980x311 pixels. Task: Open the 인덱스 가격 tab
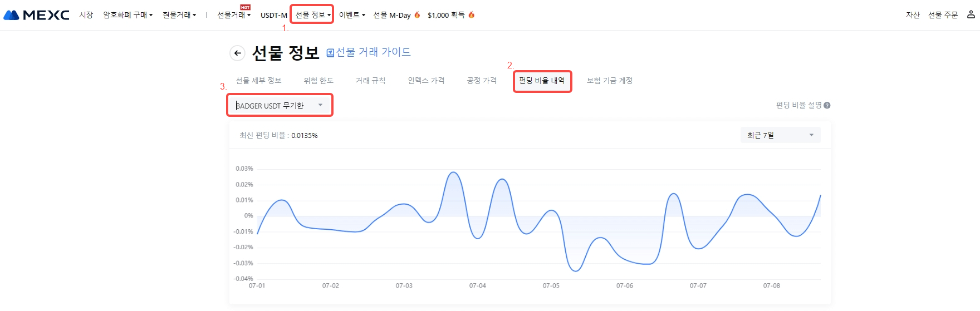tap(426, 81)
